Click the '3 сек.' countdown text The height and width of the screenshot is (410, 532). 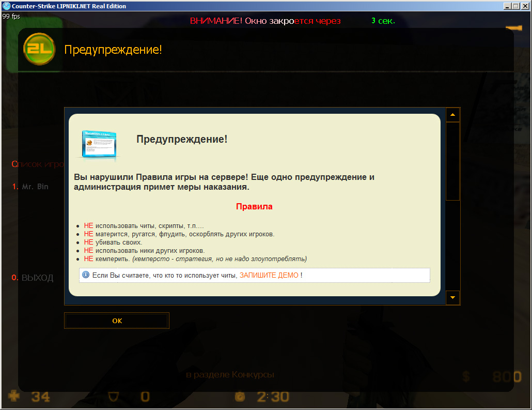tap(383, 21)
